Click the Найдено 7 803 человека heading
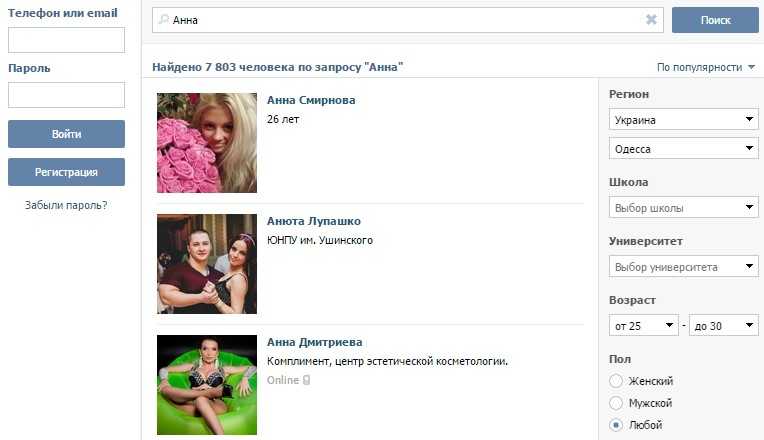Image resolution: width=764 pixels, height=440 pixels. click(278, 67)
